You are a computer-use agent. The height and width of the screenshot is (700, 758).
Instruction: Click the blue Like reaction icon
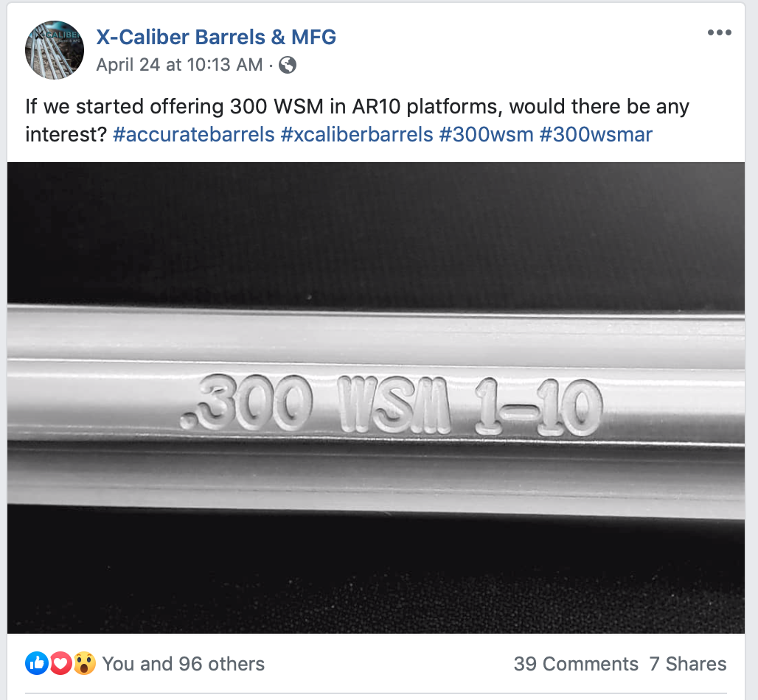[37, 663]
